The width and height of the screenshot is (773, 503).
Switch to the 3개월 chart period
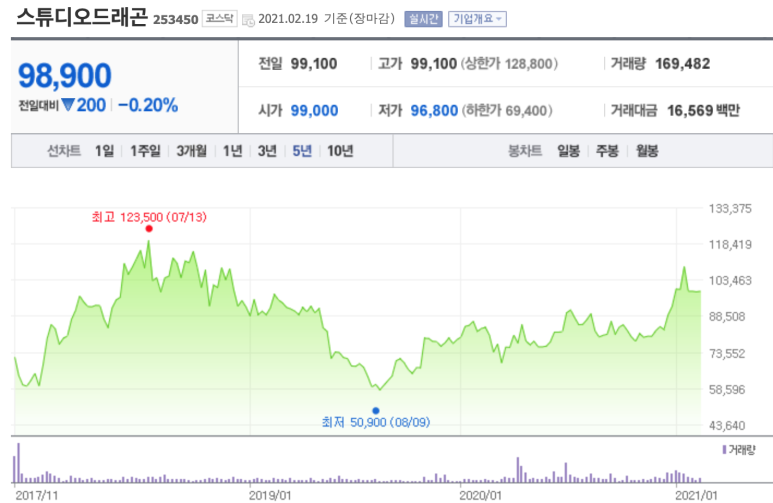coord(191,151)
